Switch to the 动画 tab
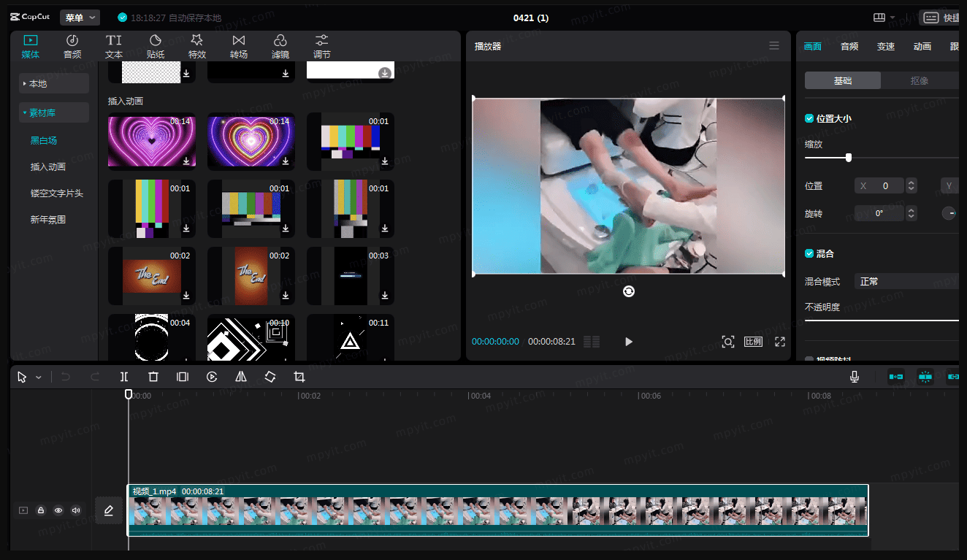This screenshot has width=967, height=560. (x=922, y=46)
